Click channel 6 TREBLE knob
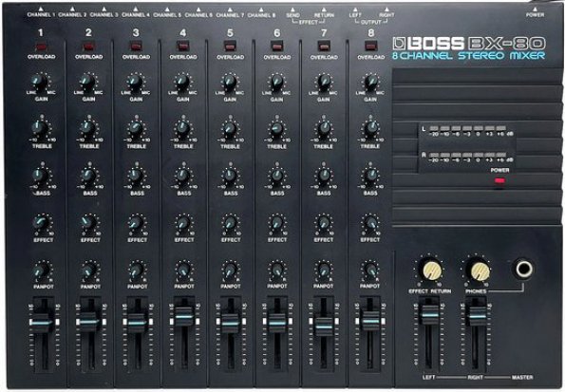Image resolution: width=565 pixels, height=392 pixels. click(276, 129)
